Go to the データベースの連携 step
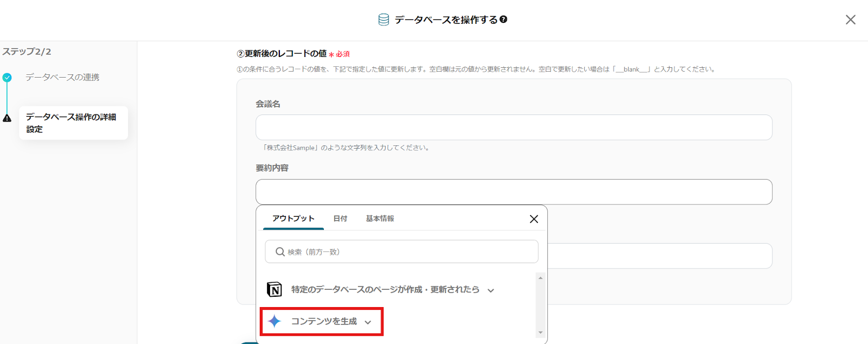This screenshot has height=344, width=868. click(x=62, y=78)
